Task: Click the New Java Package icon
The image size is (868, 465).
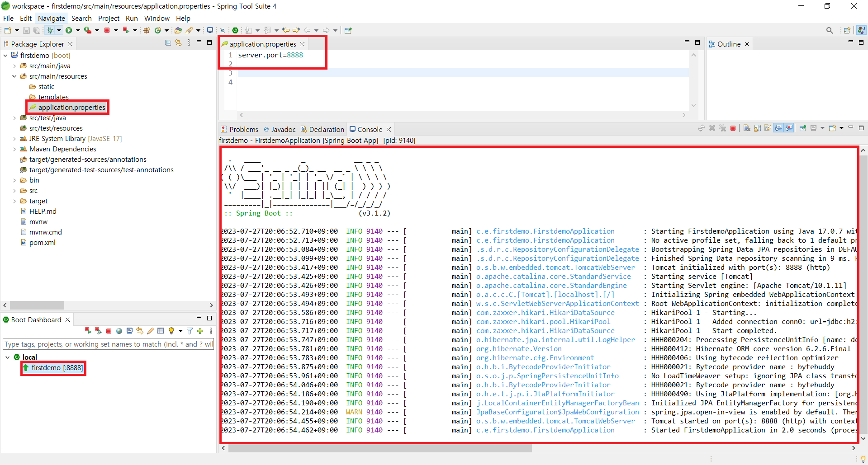Action: coord(147,30)
